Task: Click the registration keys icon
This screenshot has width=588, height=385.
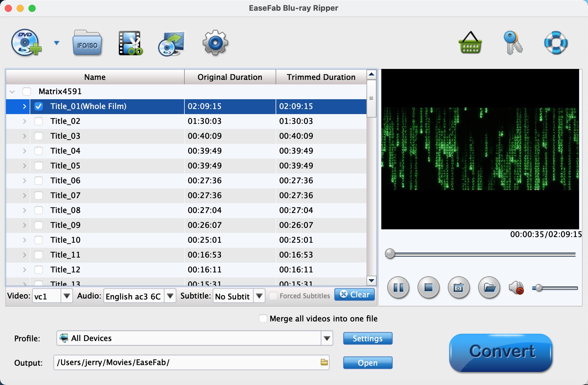Action: click(513, 43)
